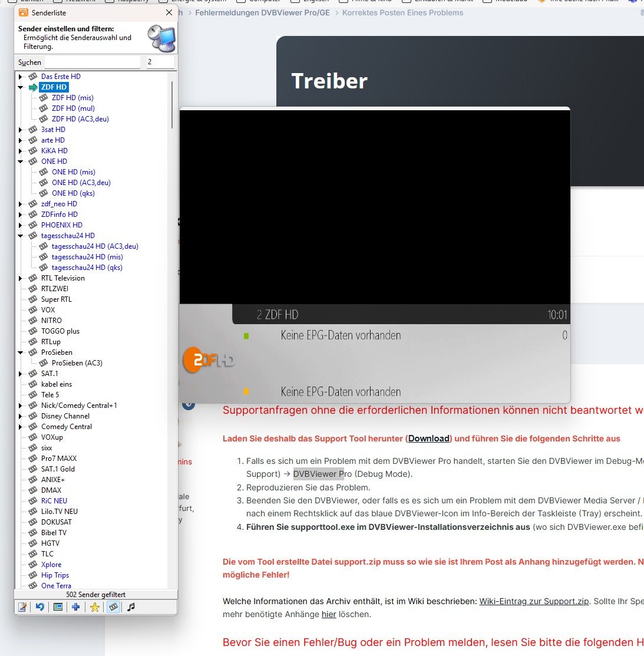The height and width of the screenshot is (656, 644).
Task: Select ZDF HD (AC3,deu) sub-entry
Action: [80, 119]
